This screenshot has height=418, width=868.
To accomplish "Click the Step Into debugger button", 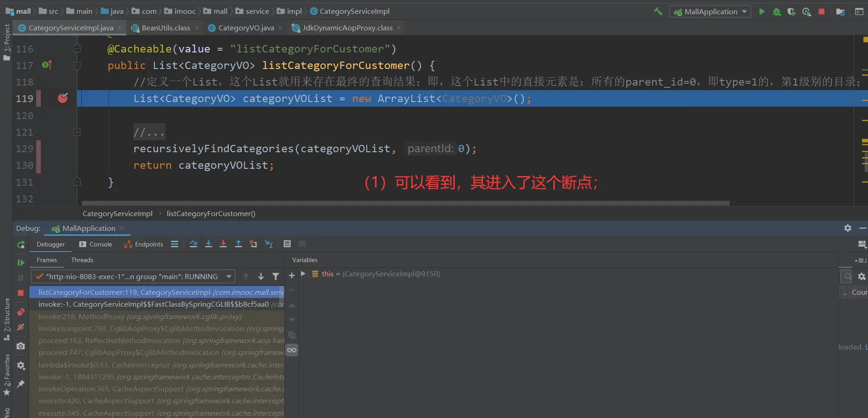I will tap(209, 244).
